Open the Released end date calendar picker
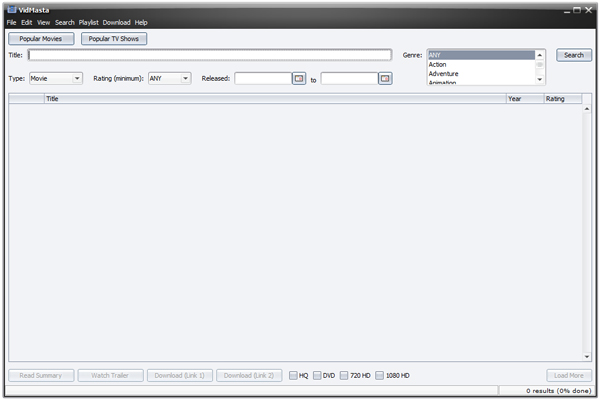The height and width of the screenshot is (399, 600). pos(385,78)
